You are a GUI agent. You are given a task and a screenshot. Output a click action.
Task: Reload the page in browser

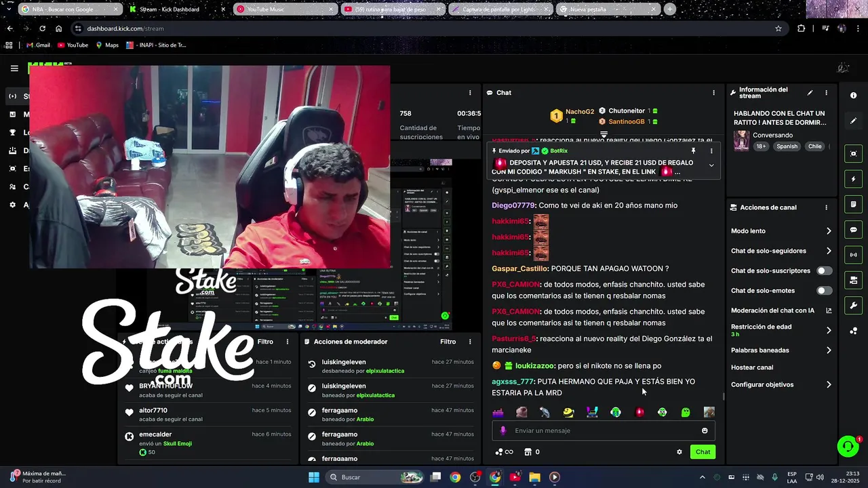(42, 28)
